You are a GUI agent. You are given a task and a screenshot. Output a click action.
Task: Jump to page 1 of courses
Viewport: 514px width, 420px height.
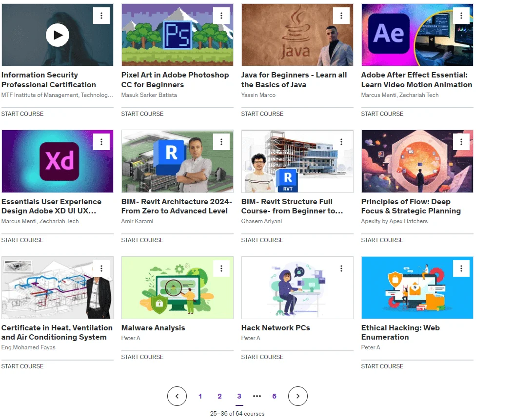200,396
